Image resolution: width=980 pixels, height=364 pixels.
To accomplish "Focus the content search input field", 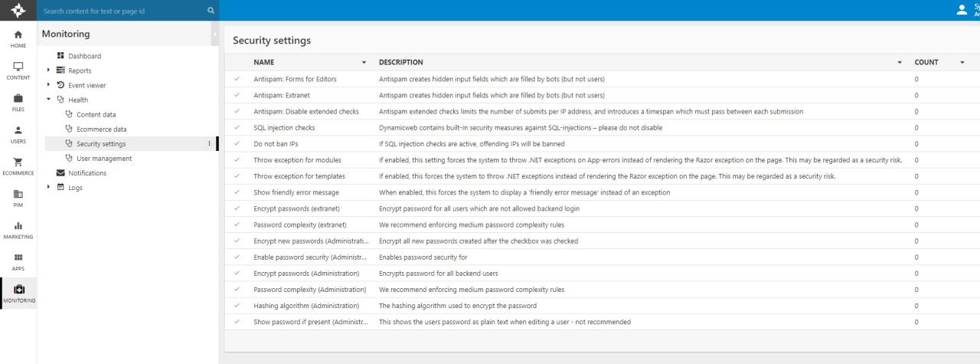I will click(x=122, y=11).
